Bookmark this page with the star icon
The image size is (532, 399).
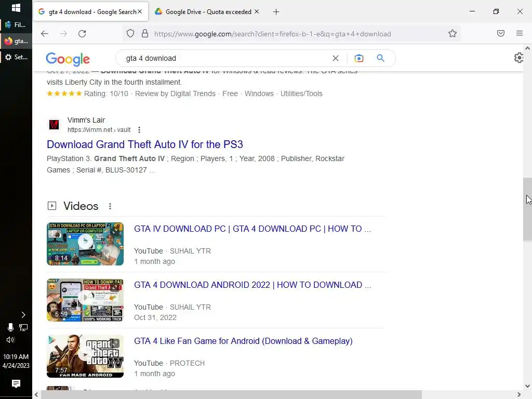coord(453,34)
